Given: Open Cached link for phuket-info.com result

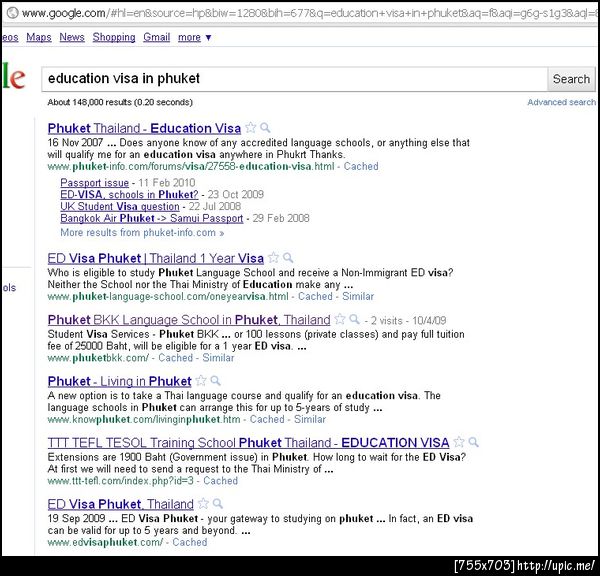Looking at the screenshot, I should pyautogui.click(x=361, y=166).
